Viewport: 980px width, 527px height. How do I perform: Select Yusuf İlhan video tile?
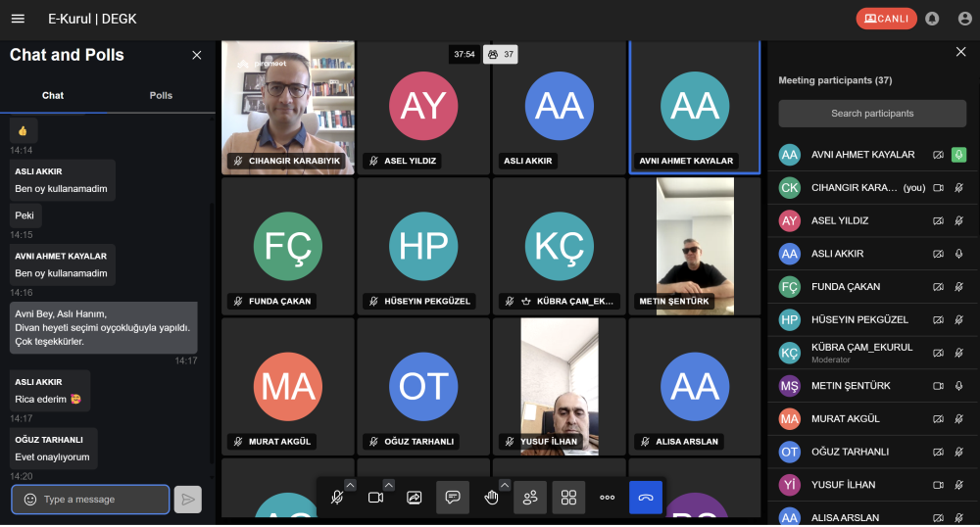click(x=560, y=387)
